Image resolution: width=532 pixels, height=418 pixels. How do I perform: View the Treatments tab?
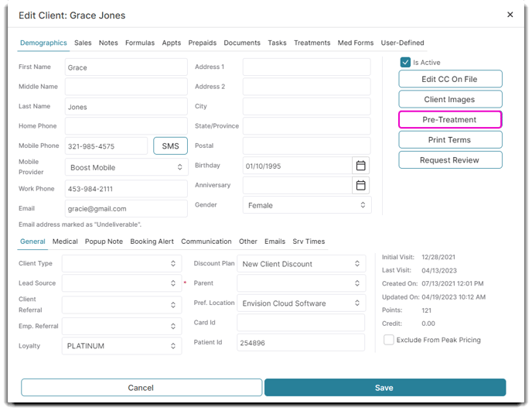pyautogui.click(x=312, y=43)
